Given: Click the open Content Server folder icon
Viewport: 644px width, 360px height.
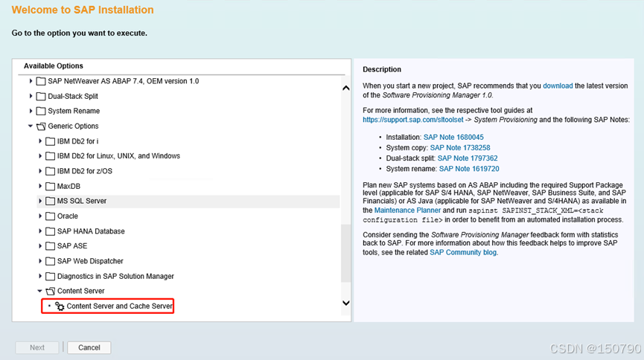Looking at the screenshot, I should [50, 291].
